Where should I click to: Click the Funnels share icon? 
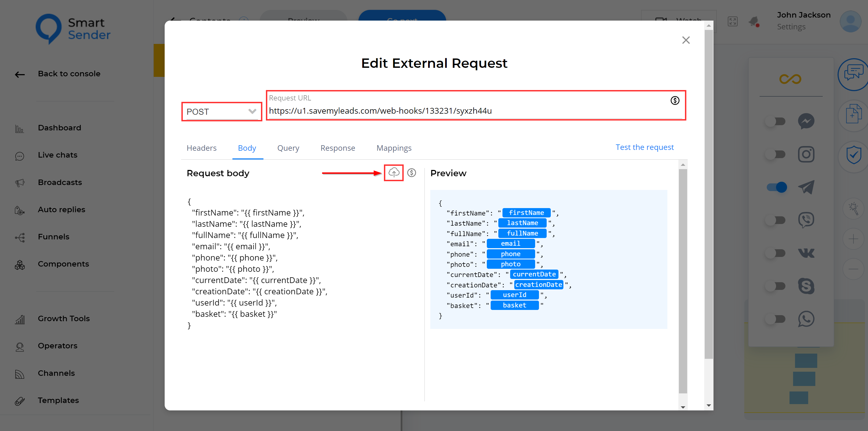19,237
